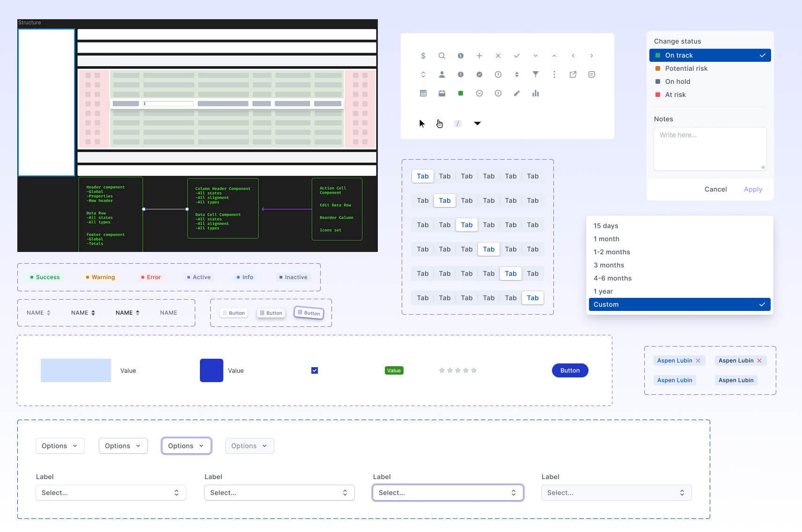
Task: Click the bar chart icon
Action: (536, 94)
